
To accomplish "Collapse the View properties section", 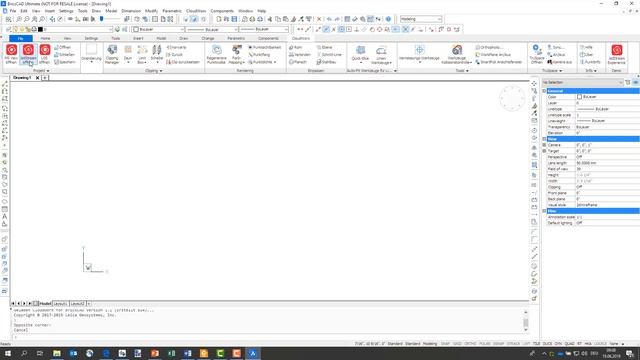I will 544,139.
